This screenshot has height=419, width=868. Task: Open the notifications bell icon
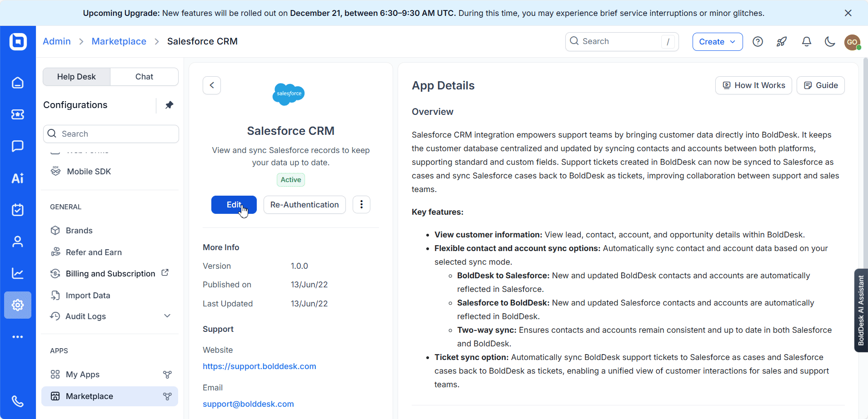[x=806, y=41]
